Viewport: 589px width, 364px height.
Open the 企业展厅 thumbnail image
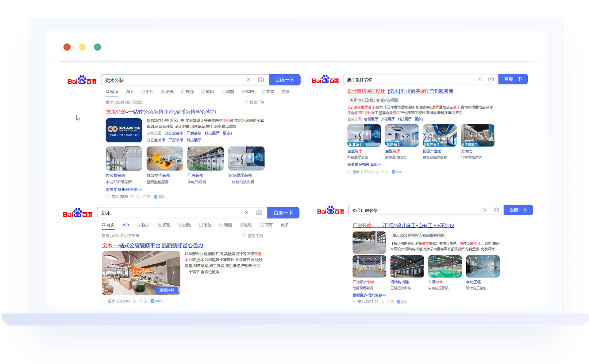pos(364,135)
